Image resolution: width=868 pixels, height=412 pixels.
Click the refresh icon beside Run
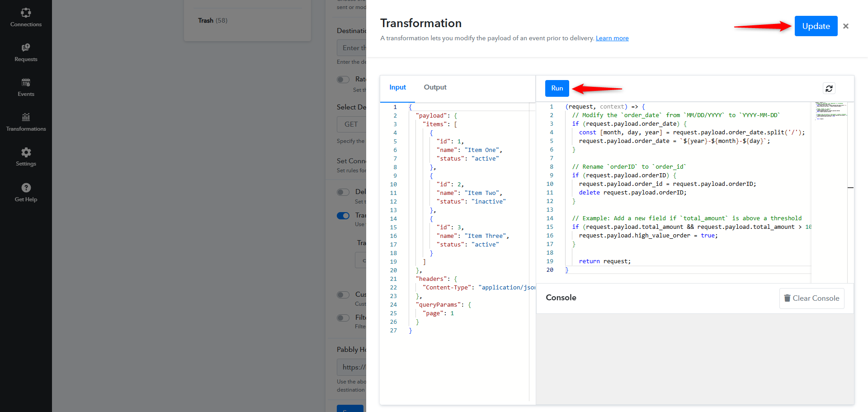(829, 89)
